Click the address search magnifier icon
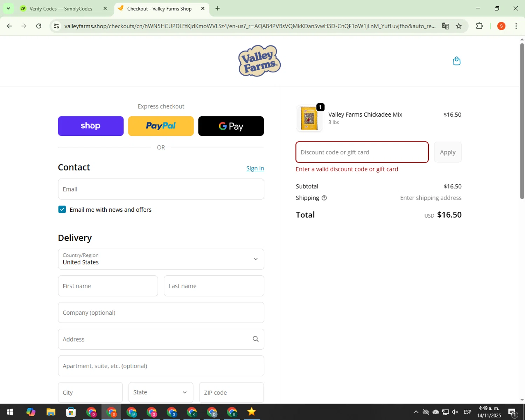525x420 pixels. pos(255,339)
